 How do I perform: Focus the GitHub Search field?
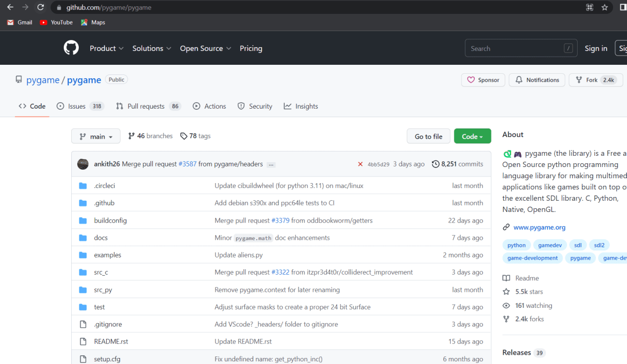click(x=521, y=48)
